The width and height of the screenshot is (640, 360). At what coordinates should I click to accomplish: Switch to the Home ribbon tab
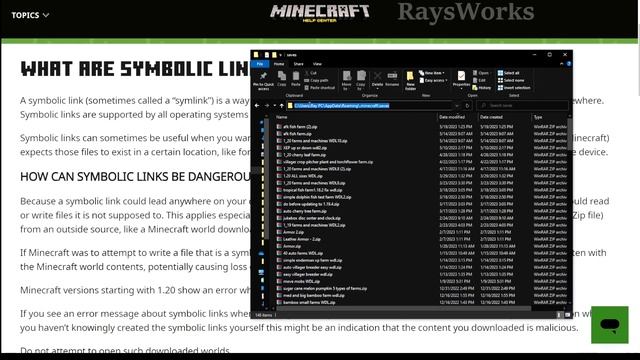[279, 64]
